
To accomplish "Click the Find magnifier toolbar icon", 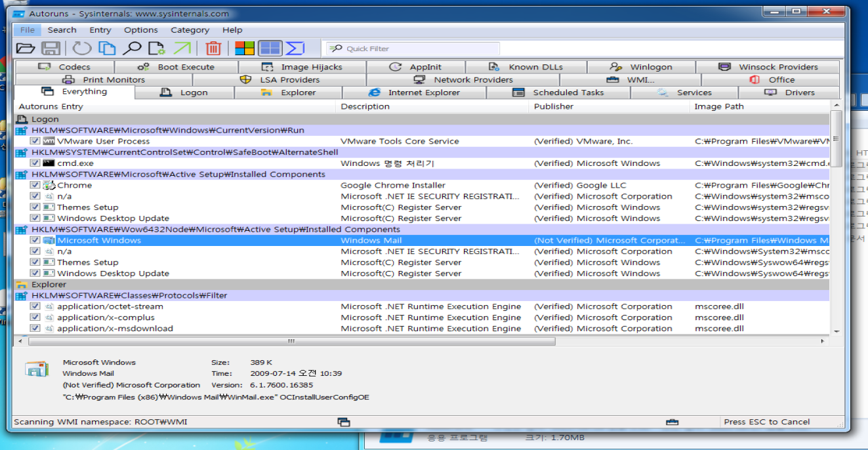I will coord(133,48).
